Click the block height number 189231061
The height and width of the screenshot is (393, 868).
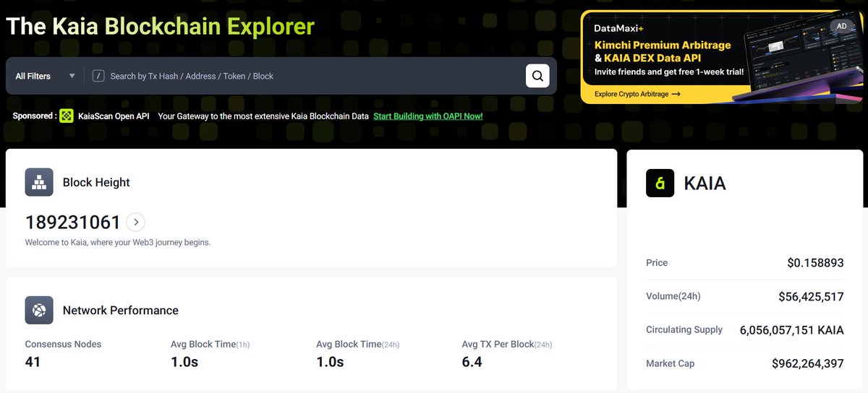73,222
